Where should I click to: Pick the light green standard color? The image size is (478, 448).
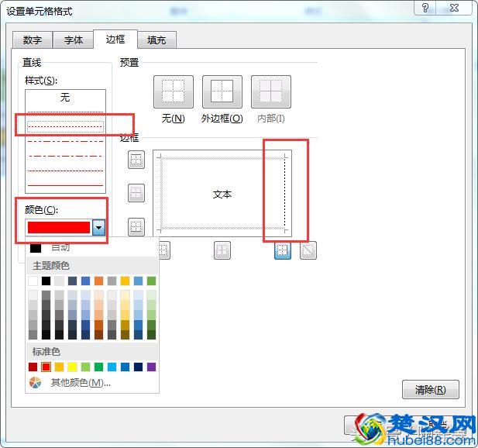coord(86,367)
